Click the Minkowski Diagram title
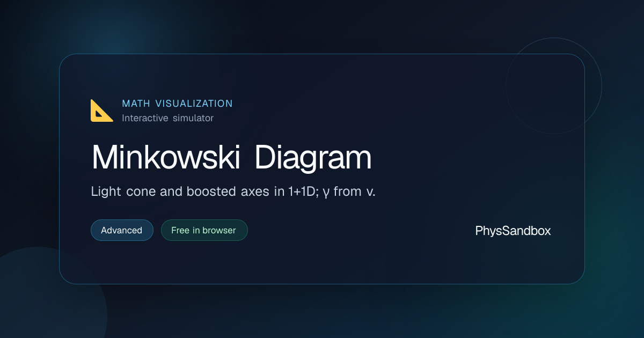The image size is (644, 338). click(231, 158)
